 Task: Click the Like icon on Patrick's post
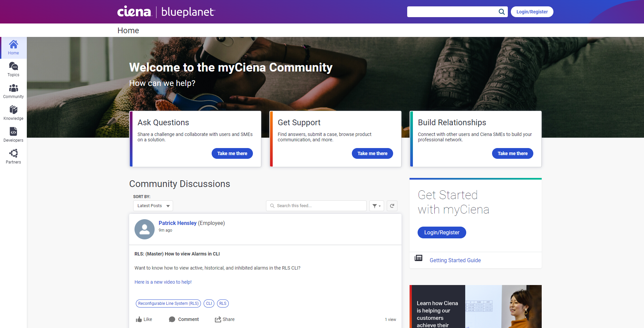[139, 319]
